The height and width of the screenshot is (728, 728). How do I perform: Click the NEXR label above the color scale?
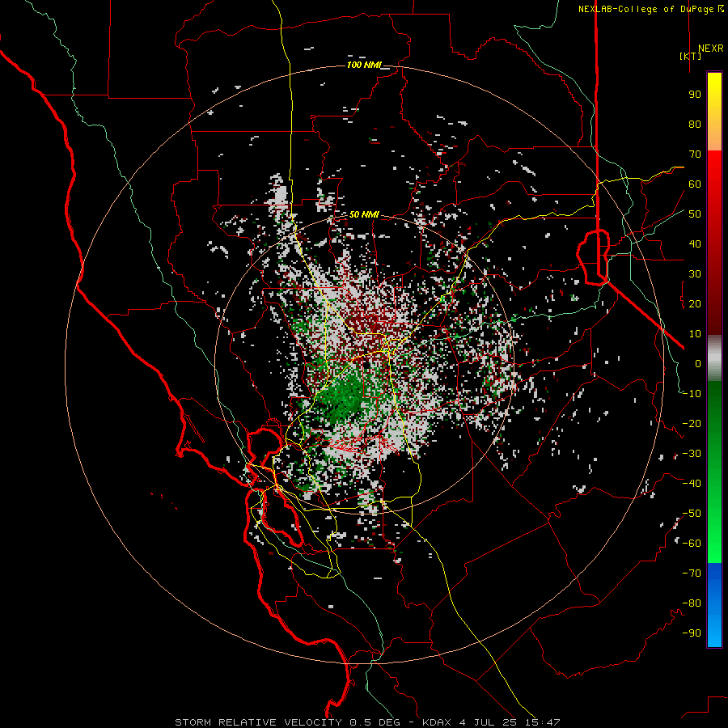click(711, 49)
